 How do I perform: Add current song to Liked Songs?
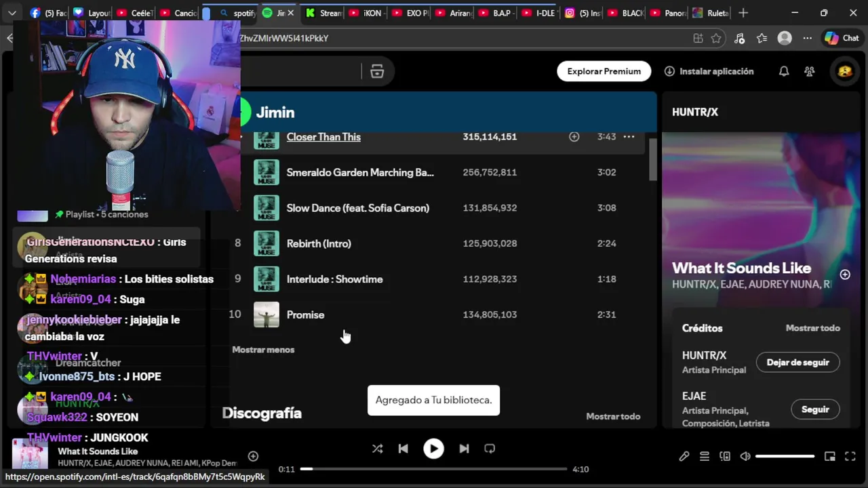(x=253, y=457)
